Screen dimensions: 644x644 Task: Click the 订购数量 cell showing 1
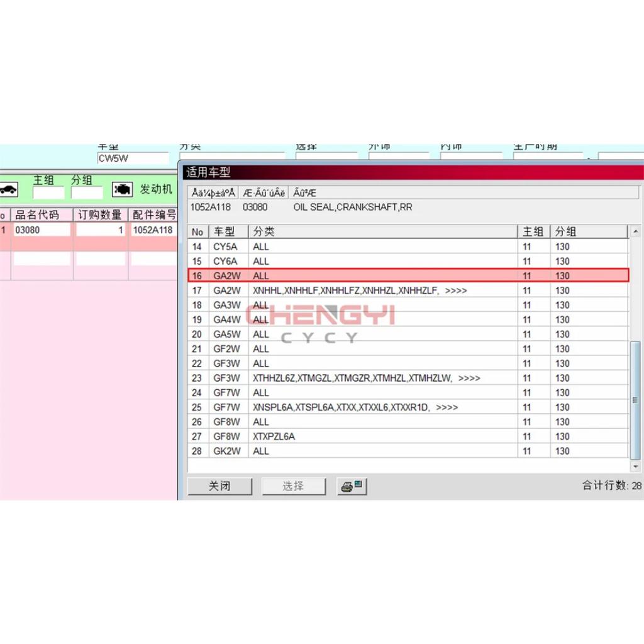(x=101, y=230)
